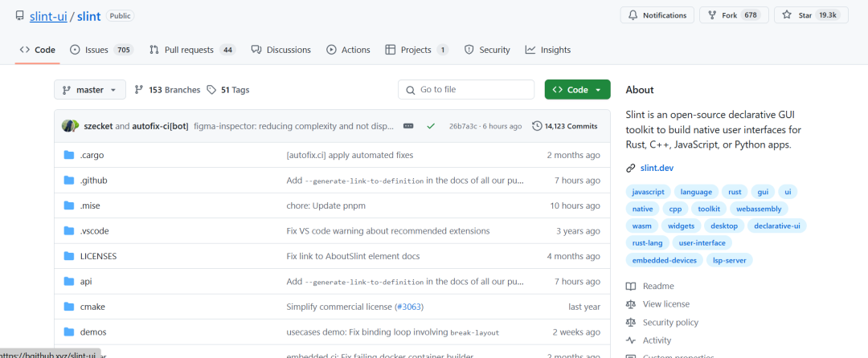
Task: Click the Branches fork icon
Action: point(139,90)
